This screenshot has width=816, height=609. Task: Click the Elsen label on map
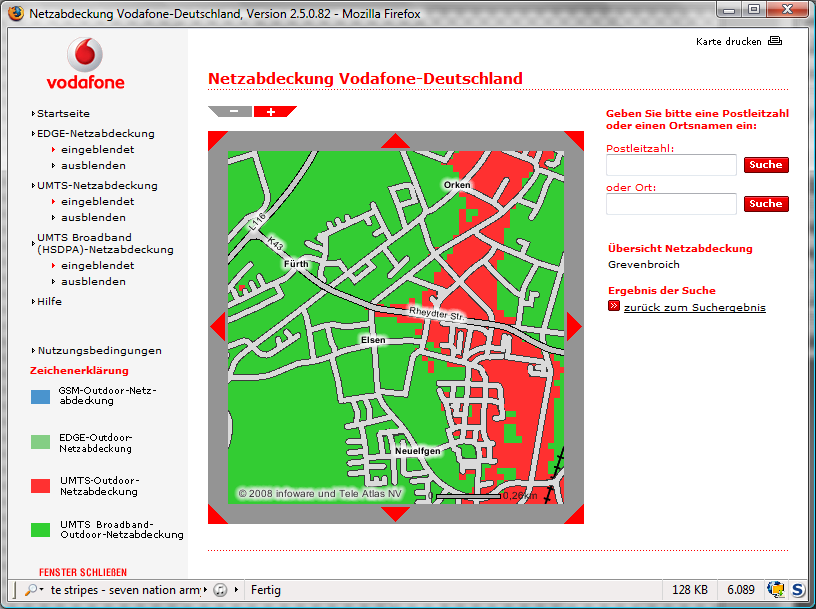(373, 340)
